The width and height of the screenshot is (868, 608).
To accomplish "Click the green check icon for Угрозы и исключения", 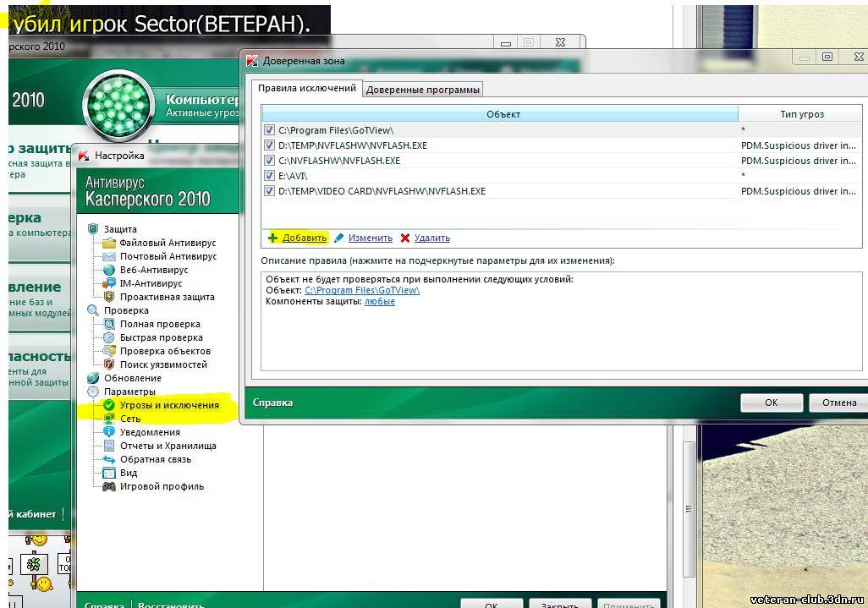I will [x=109, y=405].
